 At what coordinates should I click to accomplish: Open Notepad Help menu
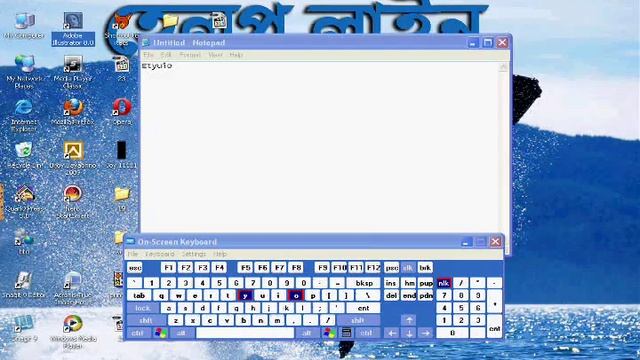pos(236,55)
